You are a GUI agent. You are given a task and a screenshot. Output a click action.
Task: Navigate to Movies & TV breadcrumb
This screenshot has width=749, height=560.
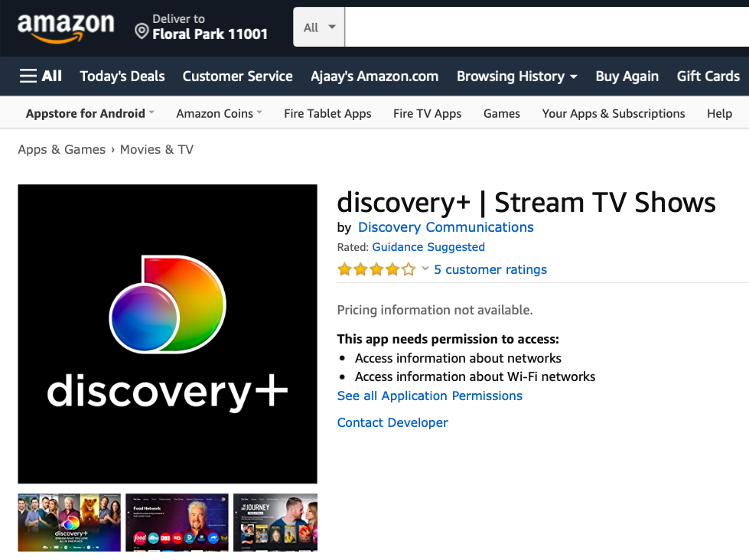coord(156,149)
